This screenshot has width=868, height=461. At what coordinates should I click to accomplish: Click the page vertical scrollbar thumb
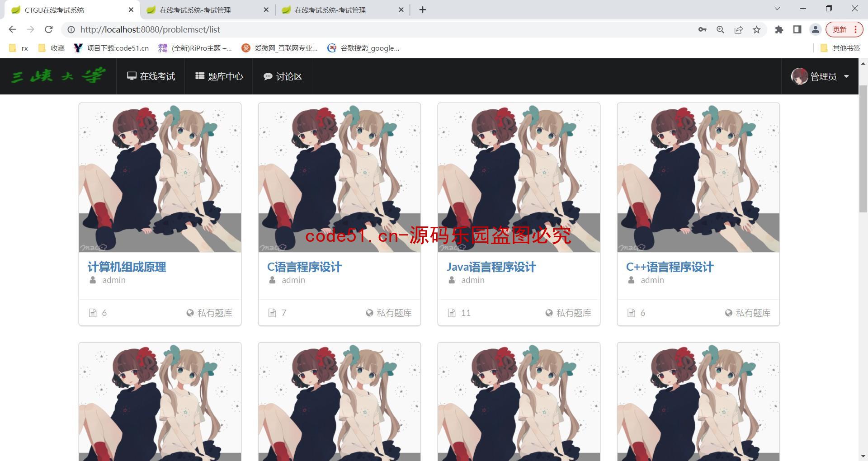pyautogui.click(x=863, y=148)
